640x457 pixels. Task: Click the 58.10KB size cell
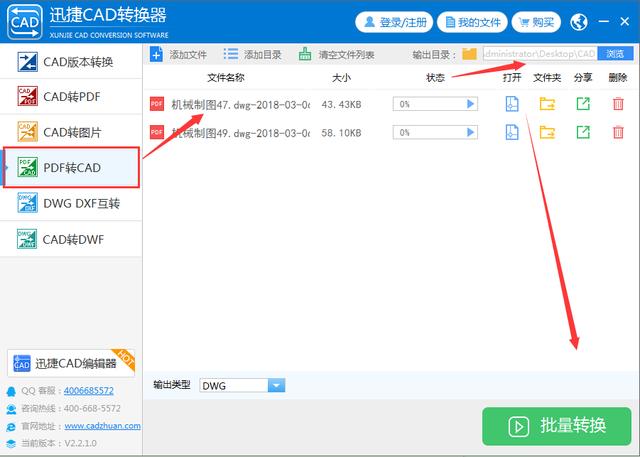(341, 133)
